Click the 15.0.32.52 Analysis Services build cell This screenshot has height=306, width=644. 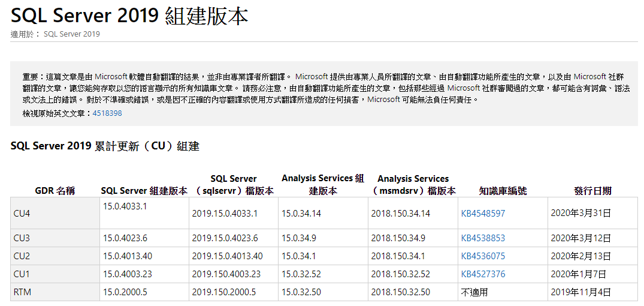(301, 274)
